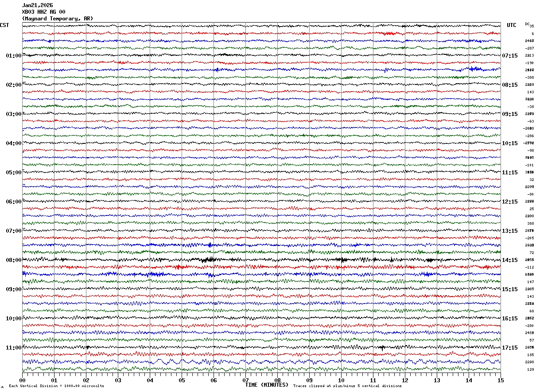Viewport: 536px width, 392px height.
Task: Select the 02:00 CST hour label
Action: pyautogui.click(x=14, y=85)
